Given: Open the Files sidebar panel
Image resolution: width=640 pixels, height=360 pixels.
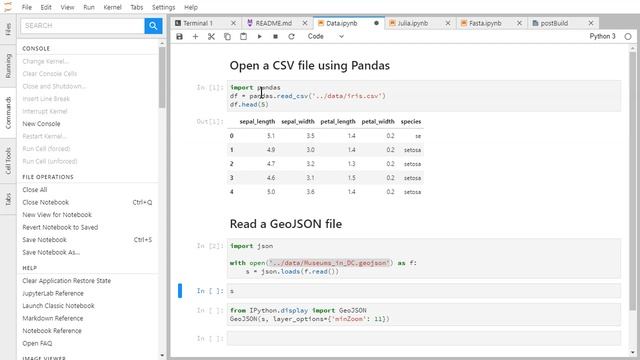Looking at the screenshot, I should tap(8, 29).
